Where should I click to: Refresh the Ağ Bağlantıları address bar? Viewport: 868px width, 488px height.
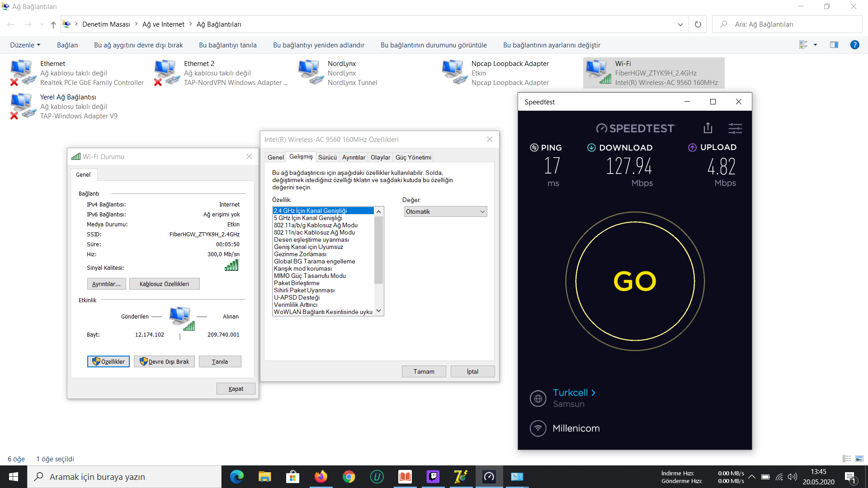click(698, 24)
